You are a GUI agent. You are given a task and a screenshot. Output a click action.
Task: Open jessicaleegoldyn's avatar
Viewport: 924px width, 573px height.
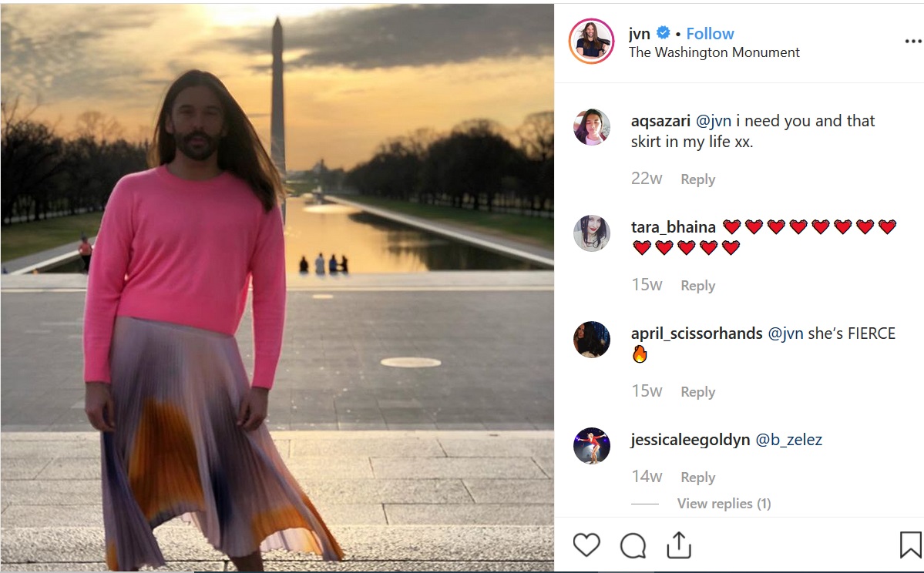pyautogui.click(x=592, y=445)
